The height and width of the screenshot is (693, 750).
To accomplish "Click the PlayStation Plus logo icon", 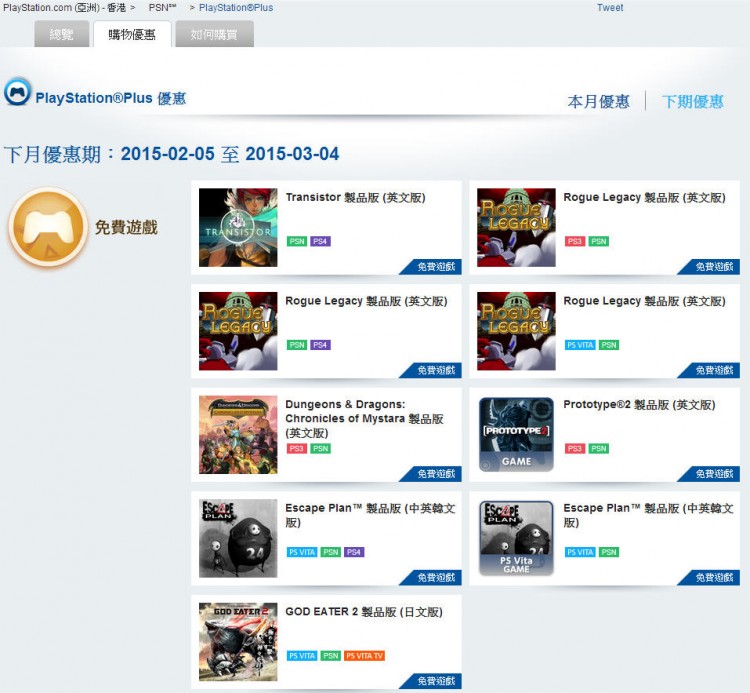I will [18, 91].
